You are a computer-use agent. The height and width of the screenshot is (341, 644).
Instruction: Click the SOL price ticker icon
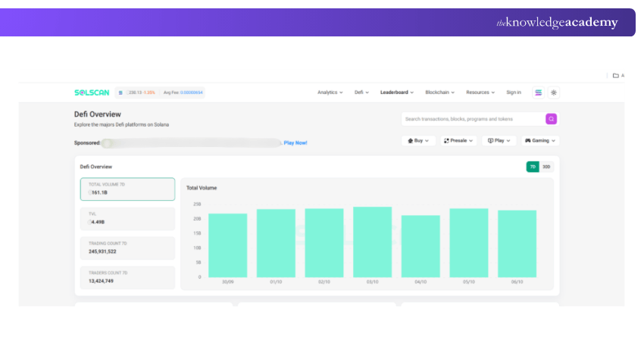pyautogui.click(x=120, y=93)
